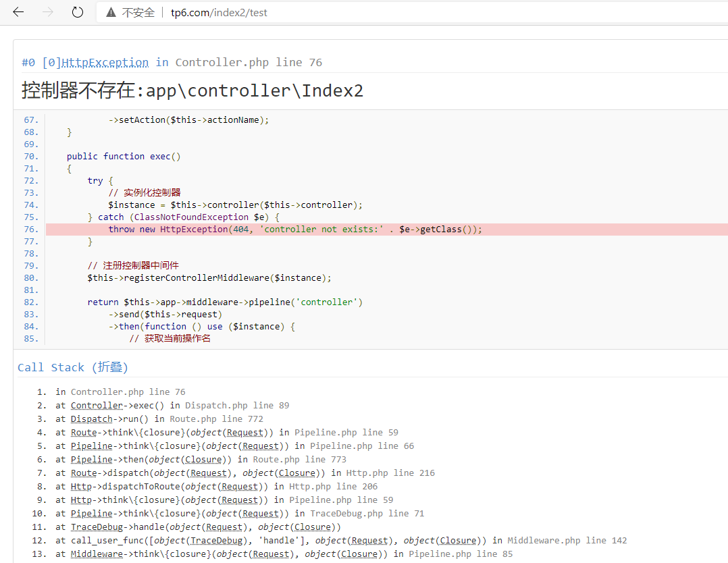Click 'Dispatch.php line 89' in stack entry 2
Image resolution: width=728 pixels, height=563 pixels.
(237, 405)
